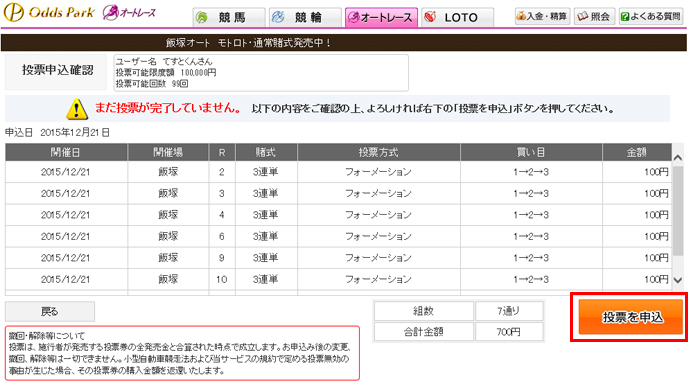Image resolution: width=688 pixels, height=390 pixels.
Task: Click race number 6 cell
Action: [222, 236]
